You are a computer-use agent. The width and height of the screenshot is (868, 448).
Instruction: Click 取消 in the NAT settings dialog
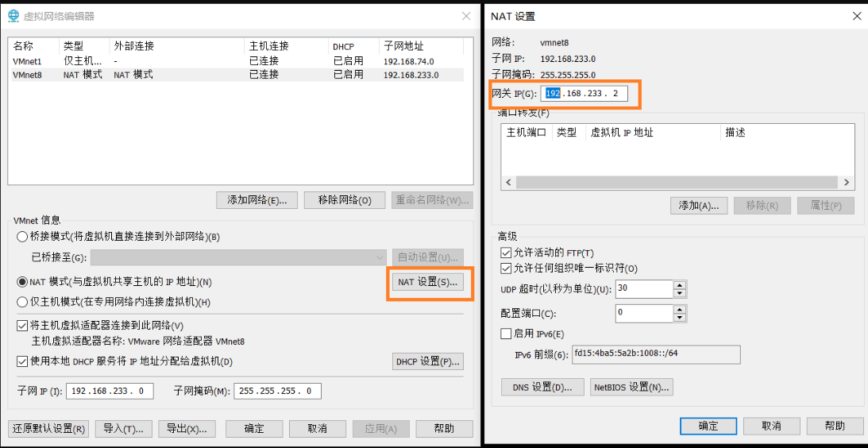tap(771, 426)
